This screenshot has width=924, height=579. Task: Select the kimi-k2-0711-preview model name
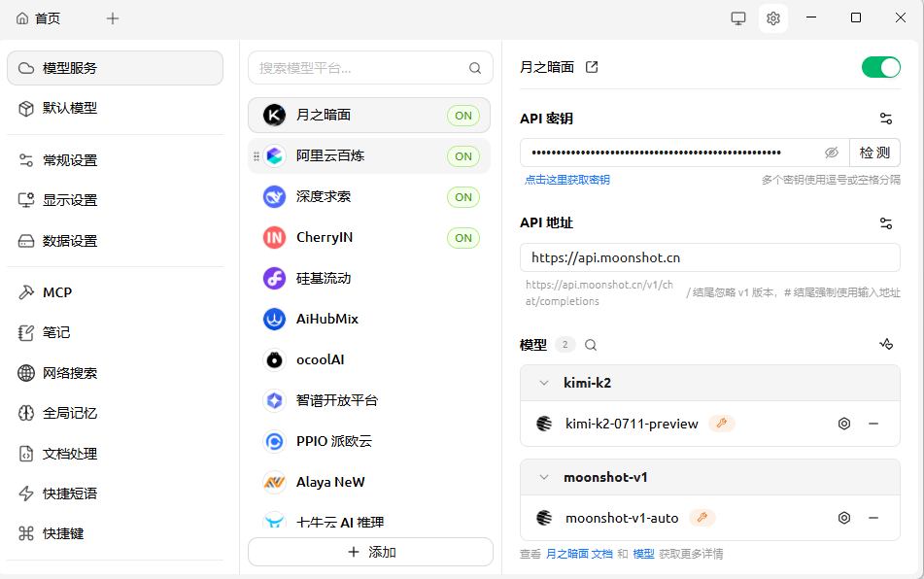tap(632, 424)
